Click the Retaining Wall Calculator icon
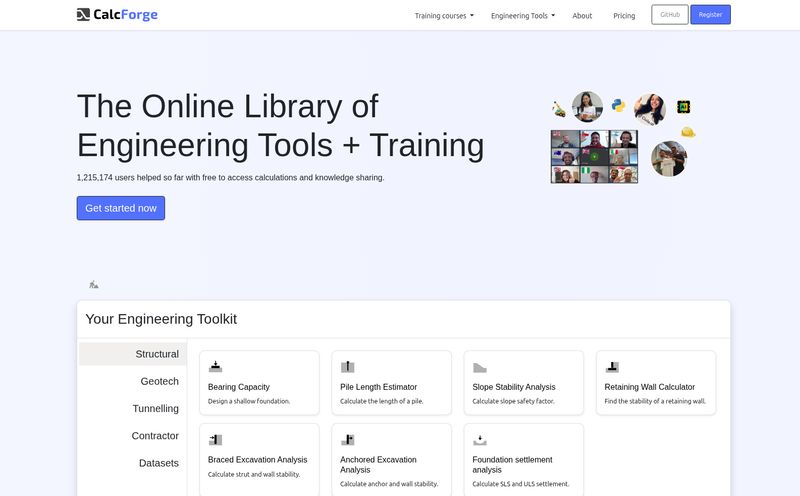 point(612,366)
